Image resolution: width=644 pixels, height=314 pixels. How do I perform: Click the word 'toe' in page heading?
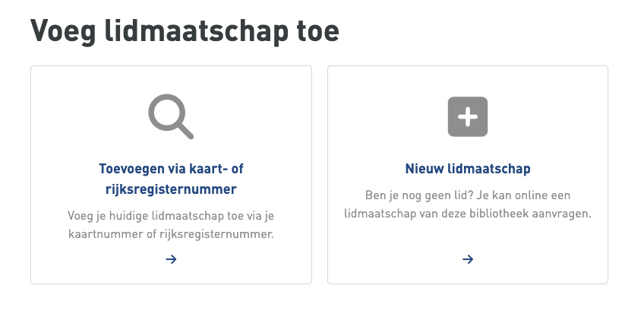coord(317,31)
